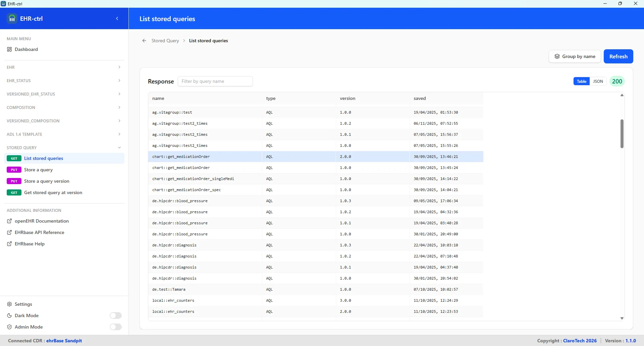This screenshot has width=644, height=346.
Task: Open the Store a query version page
Action: point(64,181)
